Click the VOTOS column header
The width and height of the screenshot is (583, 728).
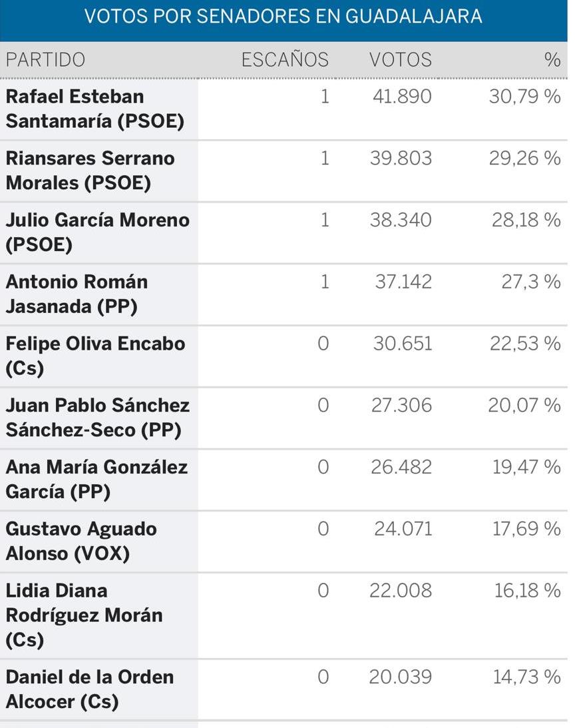(401, 60)
